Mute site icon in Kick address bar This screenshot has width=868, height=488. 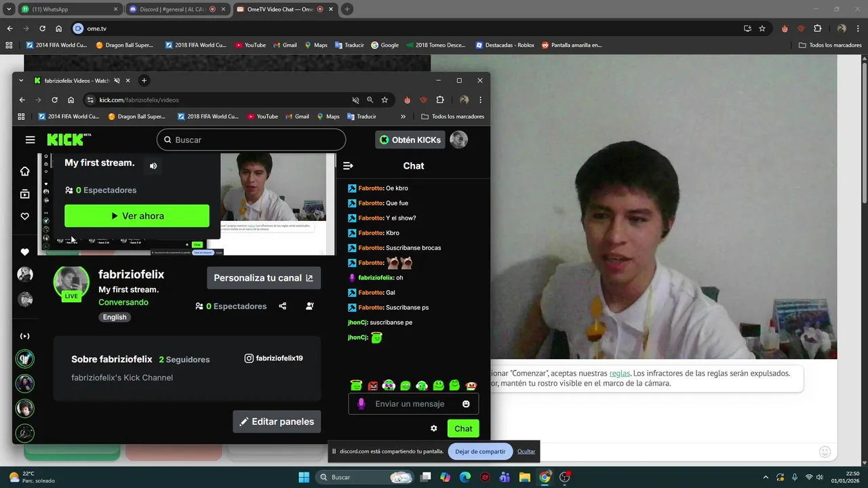tap(355, 100)
